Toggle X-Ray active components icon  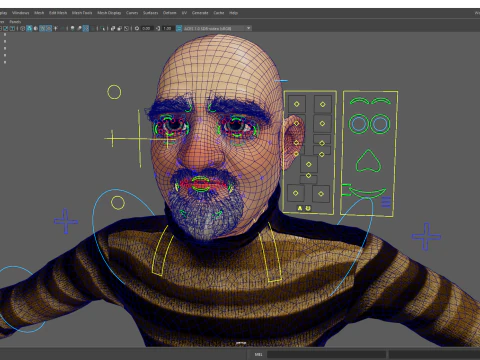click(x=120, y=28)
